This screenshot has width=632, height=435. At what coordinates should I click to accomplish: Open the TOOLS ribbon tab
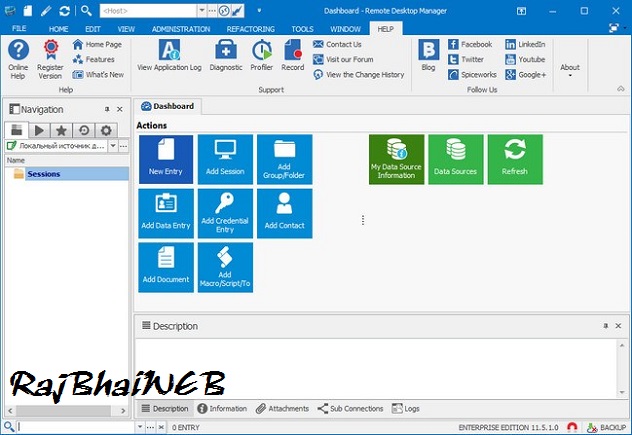click(302, 29)
